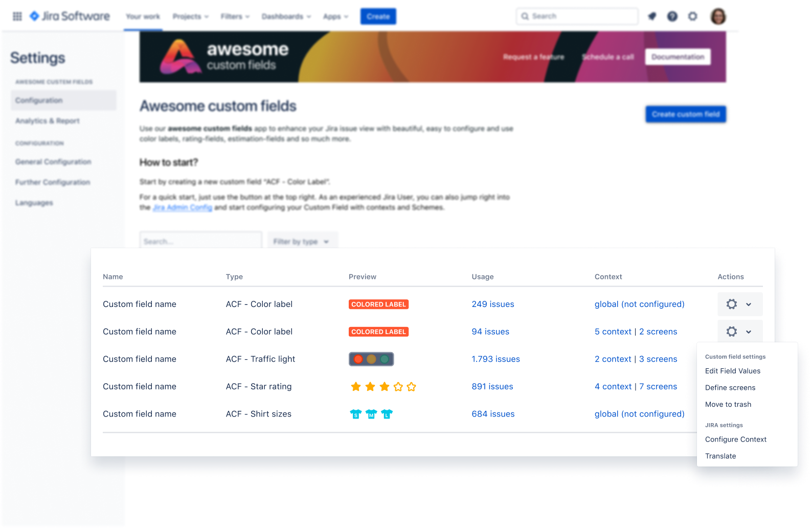Open the 1.793 issues link
Viewport: 812px width, 528px height.
495,359
